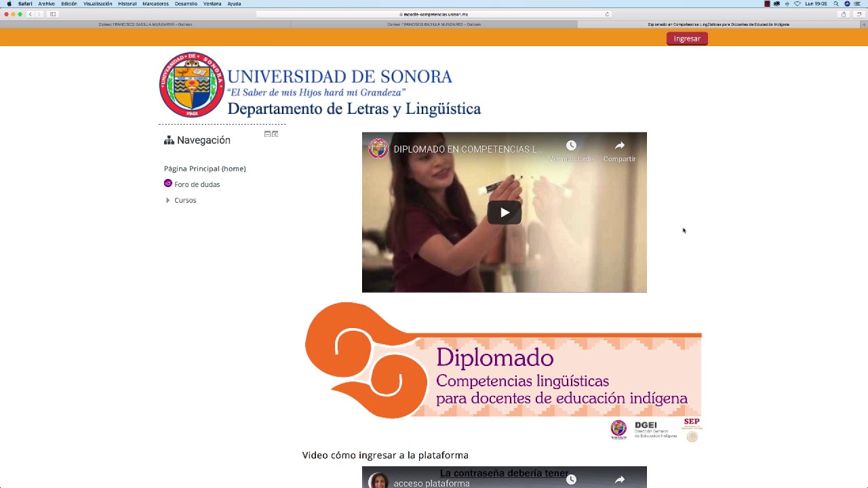
Task: Click the text Video cómo ingresar a la plataforma
Action: [x=385, y=455]
